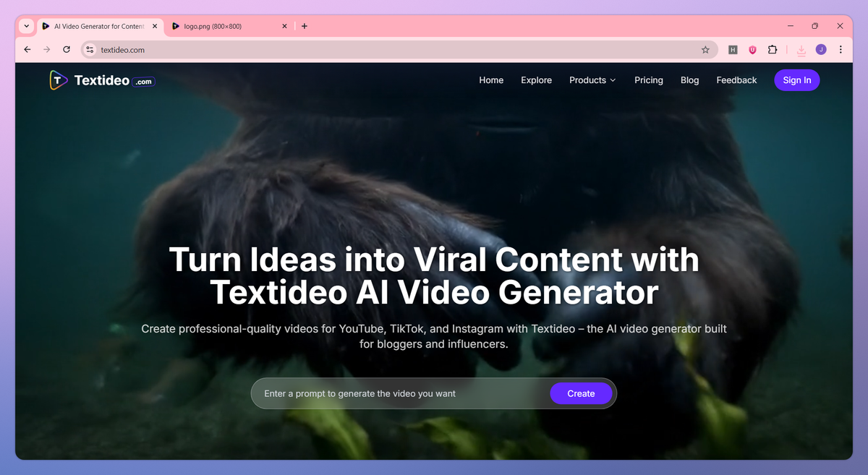Click the .com badge next to Textideo

[x=144, y=82]
